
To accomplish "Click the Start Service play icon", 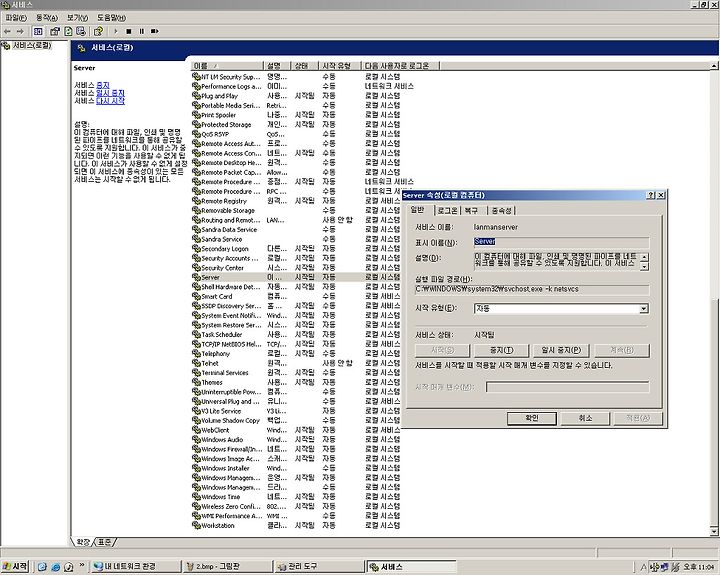I will [116, 31].
